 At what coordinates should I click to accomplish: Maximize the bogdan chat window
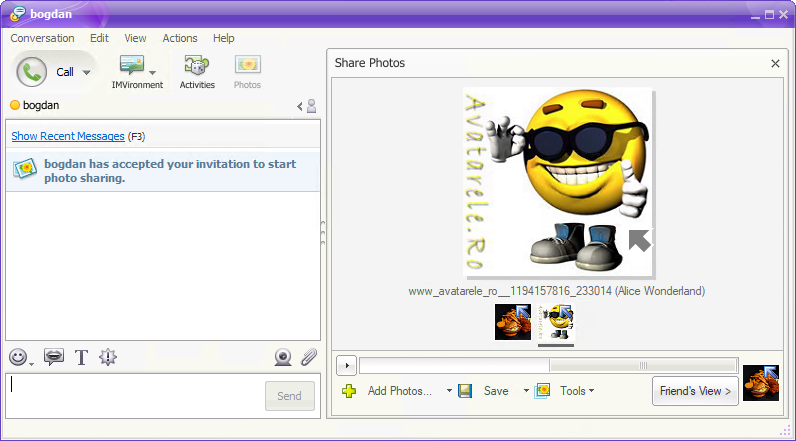[770, 15]
